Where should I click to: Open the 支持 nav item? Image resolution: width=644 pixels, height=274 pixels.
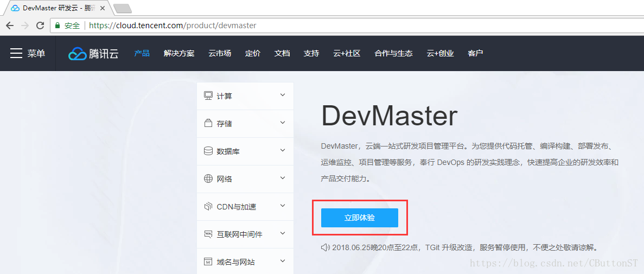(x=311, y=53)
